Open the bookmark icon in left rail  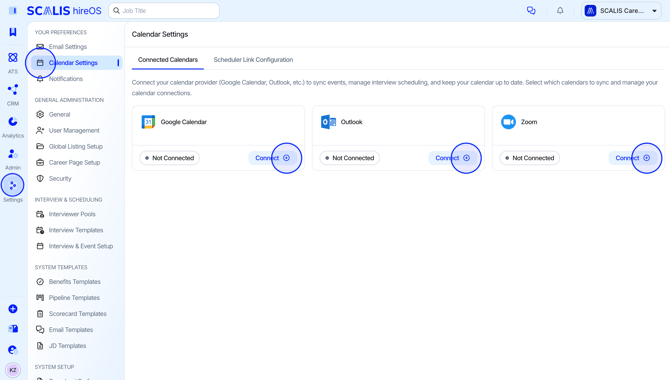pos(13,32)
